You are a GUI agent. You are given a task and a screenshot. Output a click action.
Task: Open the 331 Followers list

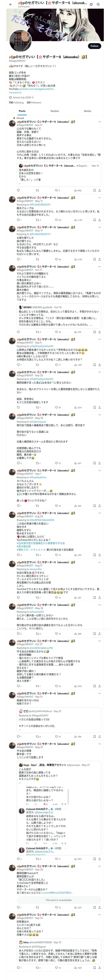[x=34, y=102]
